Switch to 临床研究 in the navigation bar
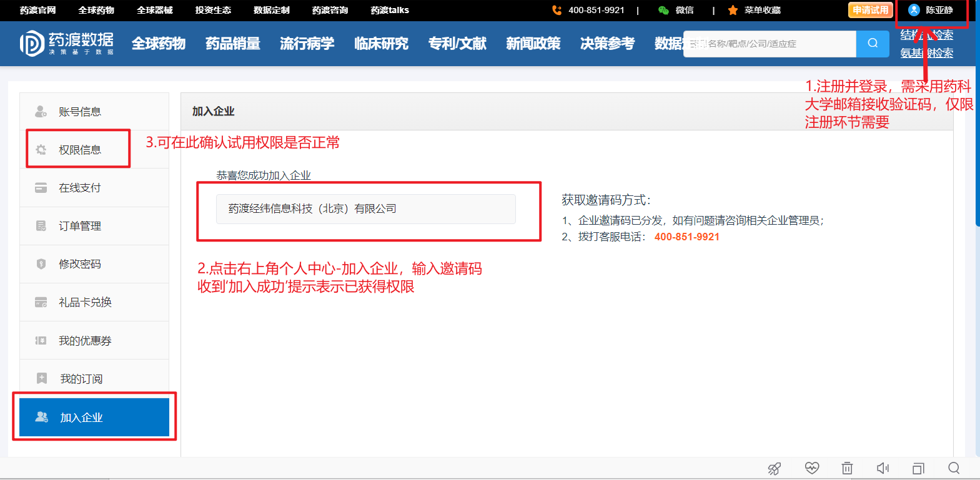 pyautogui.click(x=381, y=44)
